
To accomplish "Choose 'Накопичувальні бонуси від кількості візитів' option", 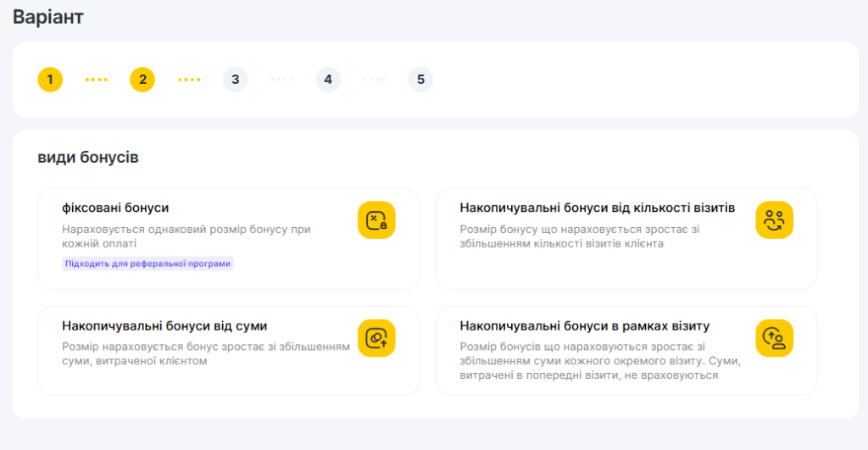I will pos(597,208).
